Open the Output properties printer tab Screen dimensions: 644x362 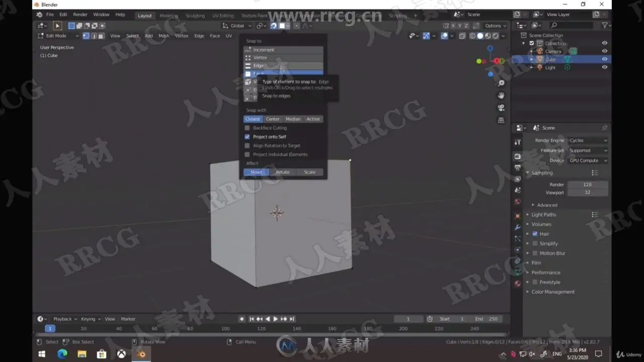coord(517,167)
